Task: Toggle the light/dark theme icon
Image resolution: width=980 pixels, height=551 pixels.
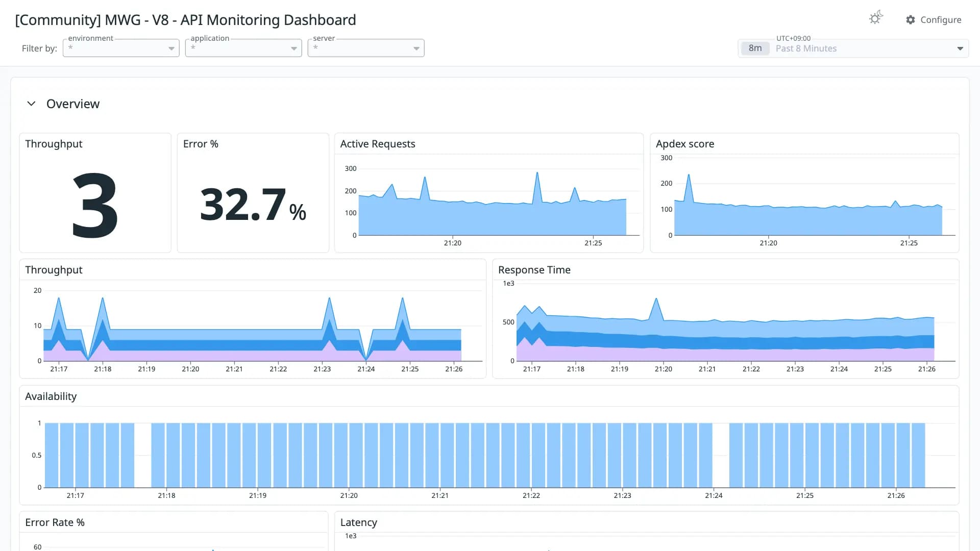Action: coord(876,18)
